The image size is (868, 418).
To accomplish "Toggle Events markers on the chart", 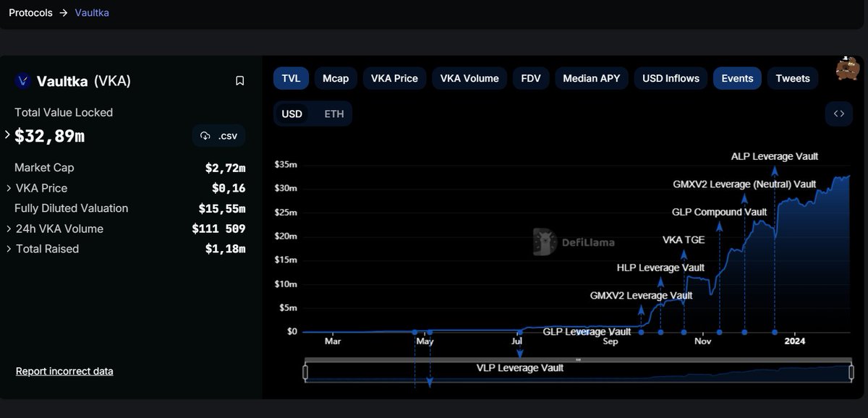I will [737, 78].
